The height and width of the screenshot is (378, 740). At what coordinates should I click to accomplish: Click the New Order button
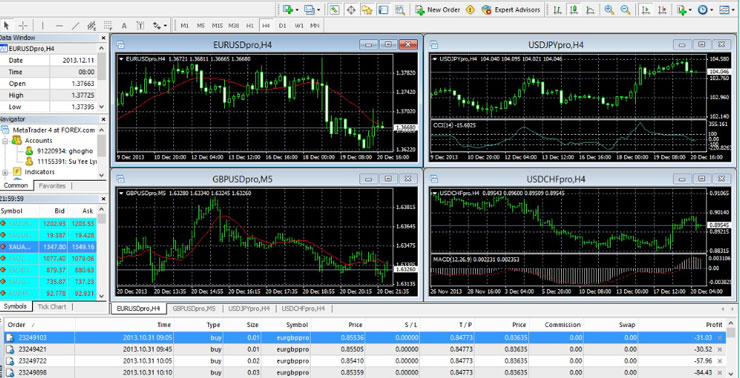(437, 9)
